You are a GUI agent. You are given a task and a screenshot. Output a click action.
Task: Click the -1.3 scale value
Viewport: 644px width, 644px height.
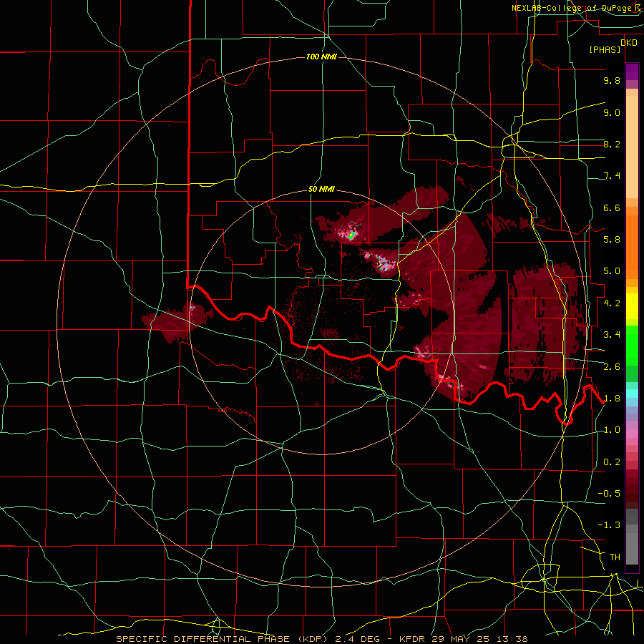pos(609,525)
